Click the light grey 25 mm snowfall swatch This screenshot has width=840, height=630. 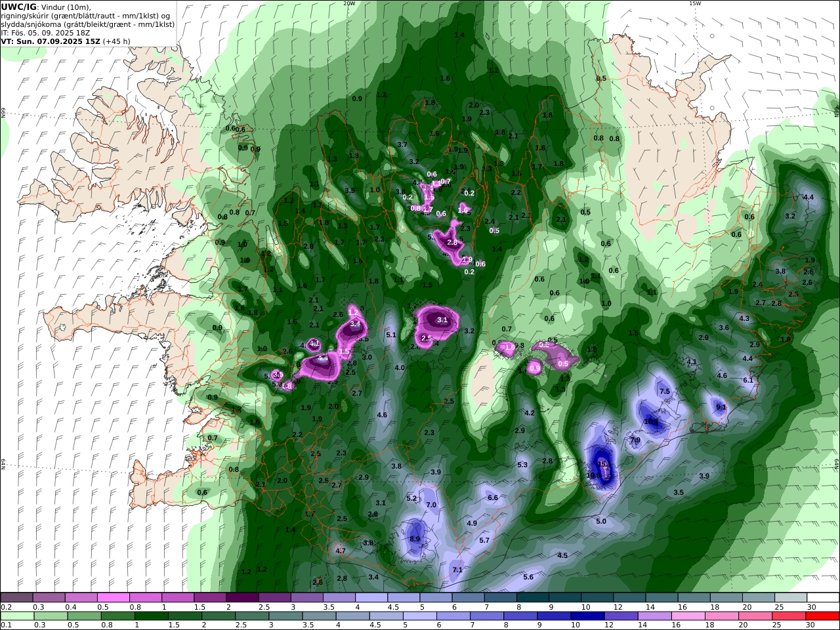(x=791, y=598)
